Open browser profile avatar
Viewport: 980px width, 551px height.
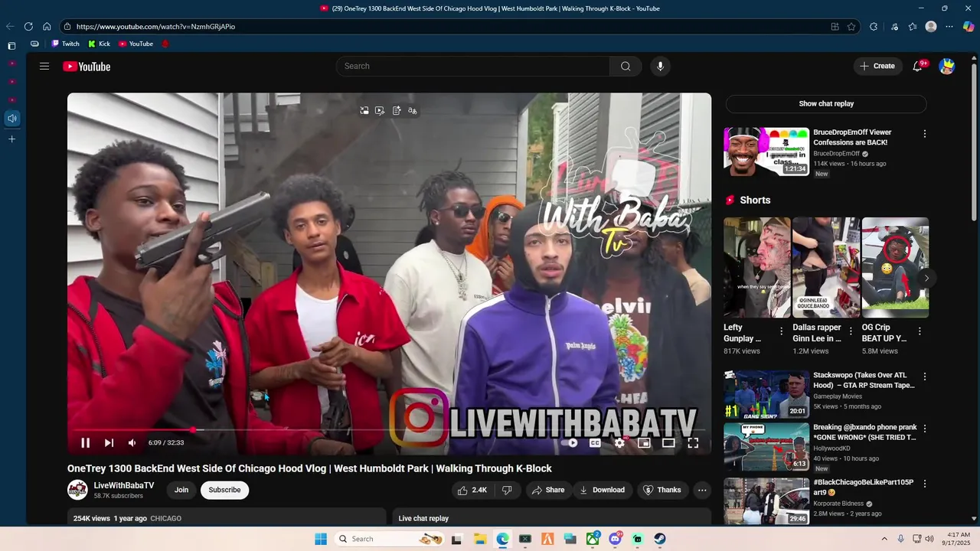coord(931,27)
